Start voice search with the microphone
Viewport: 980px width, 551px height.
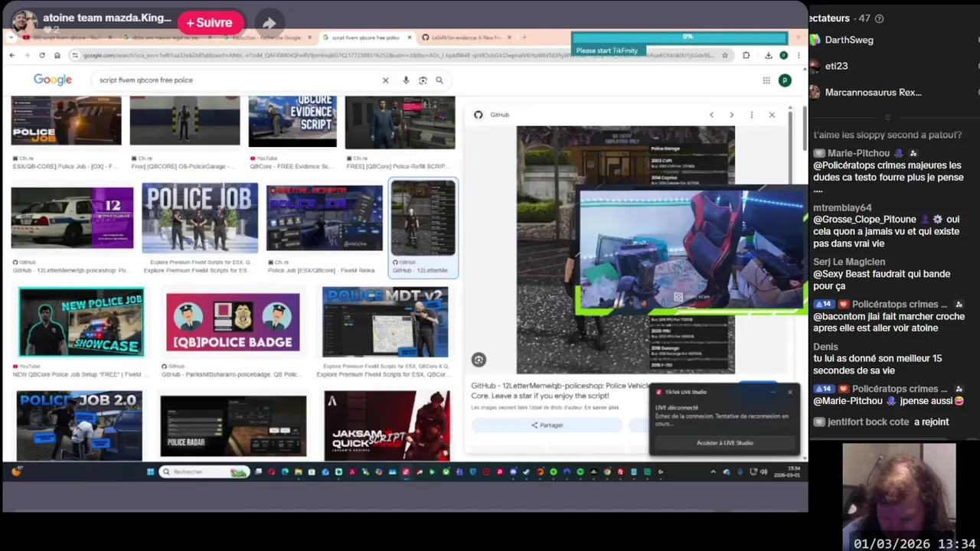click(x=406, y=80)
